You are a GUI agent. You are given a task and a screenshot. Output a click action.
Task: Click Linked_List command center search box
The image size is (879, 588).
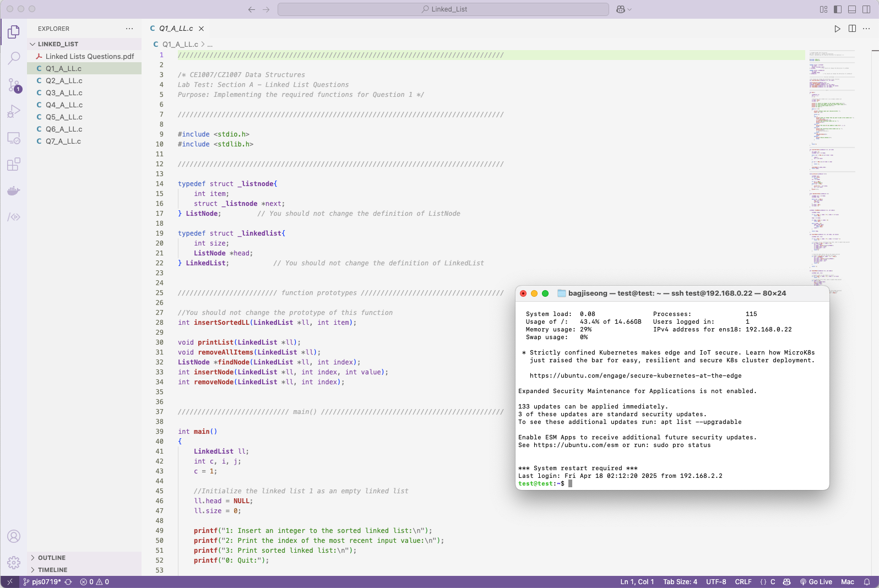tap(443, 9)
